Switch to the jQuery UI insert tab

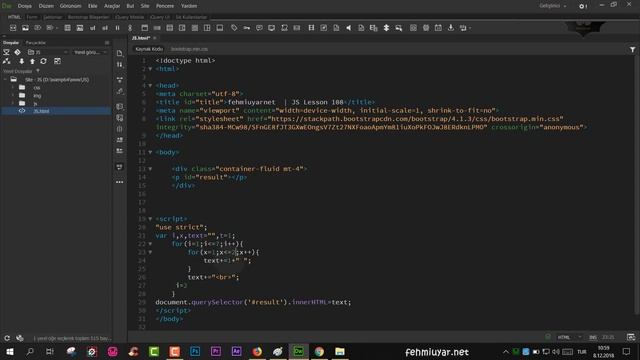click(x=160, y=17)
